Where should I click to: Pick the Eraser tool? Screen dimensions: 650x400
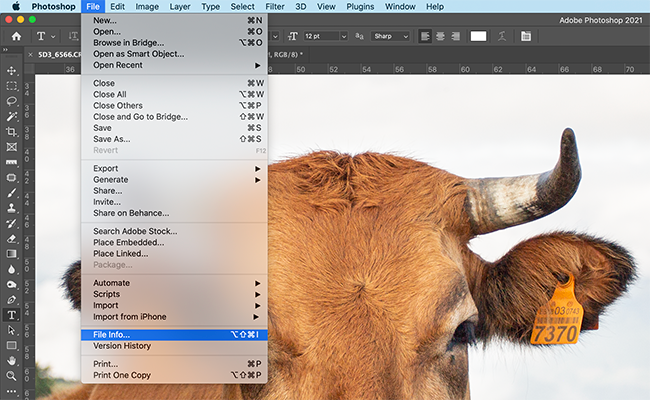click(x=12, y=239)
